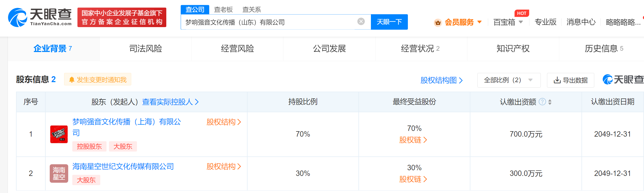Click the 会员服务 crown icon
Screen dimensions: 644x193
[438, 22]
